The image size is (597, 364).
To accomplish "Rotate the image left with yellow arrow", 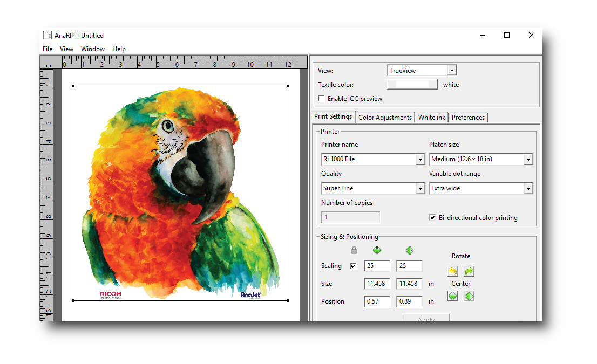I will point(453,271).
